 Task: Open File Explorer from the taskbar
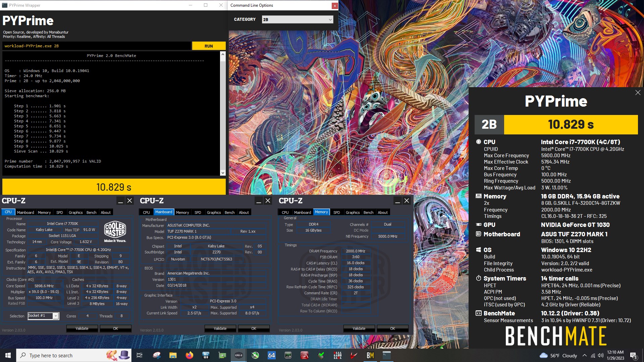point(173,355)
